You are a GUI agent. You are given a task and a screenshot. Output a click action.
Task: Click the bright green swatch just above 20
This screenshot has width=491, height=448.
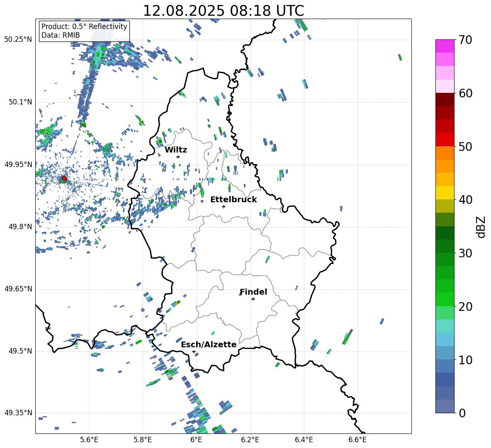(x=445, y=300)
